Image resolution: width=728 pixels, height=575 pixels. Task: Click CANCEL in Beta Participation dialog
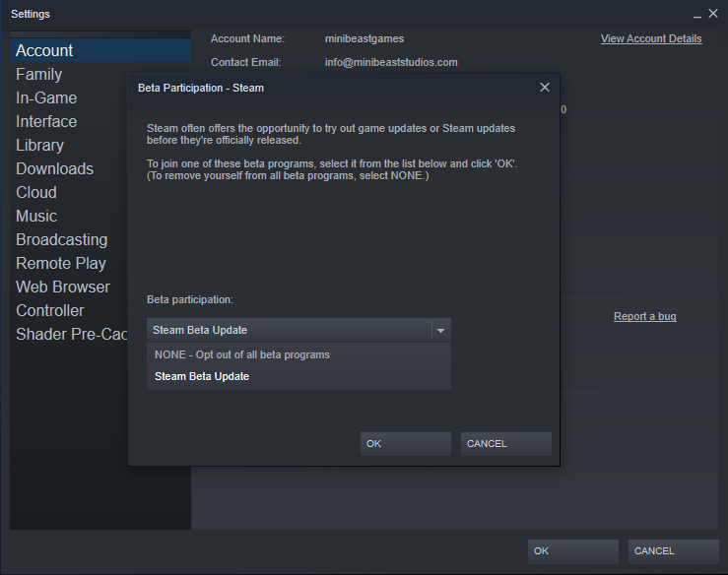(x=505, y=444)
